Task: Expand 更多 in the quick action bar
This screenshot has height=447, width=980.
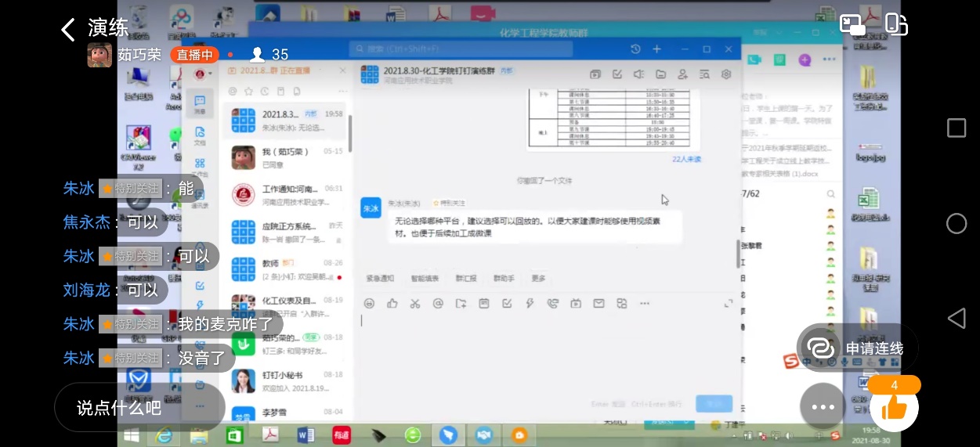Action: pos(538,278)
